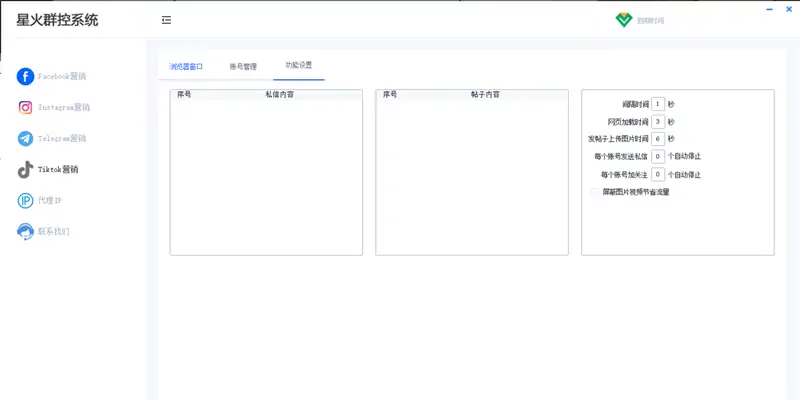
Task: Go to 代理IP sidebar label
Action: click(x=50, y=201)
